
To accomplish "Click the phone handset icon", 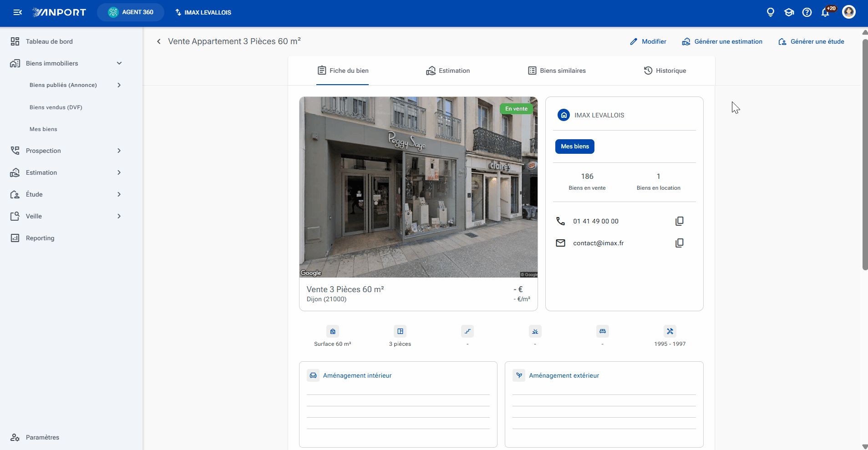I will [x=561, y=221].
